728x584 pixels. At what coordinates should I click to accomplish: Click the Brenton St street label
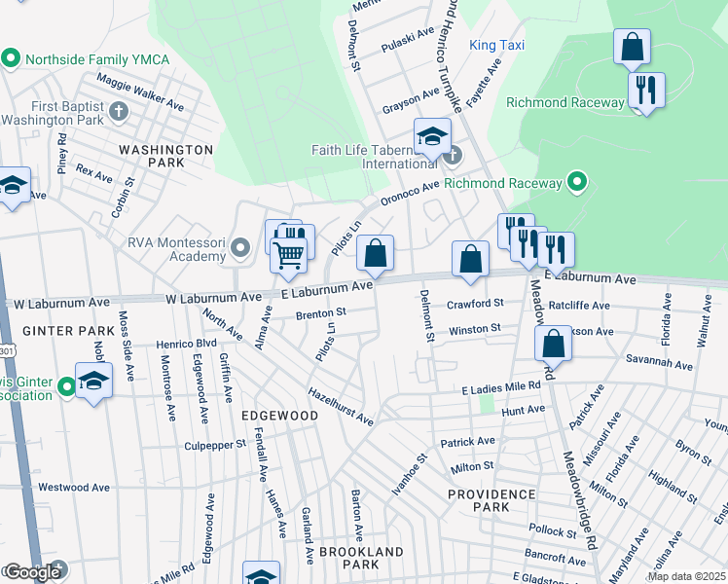(321, 313)
